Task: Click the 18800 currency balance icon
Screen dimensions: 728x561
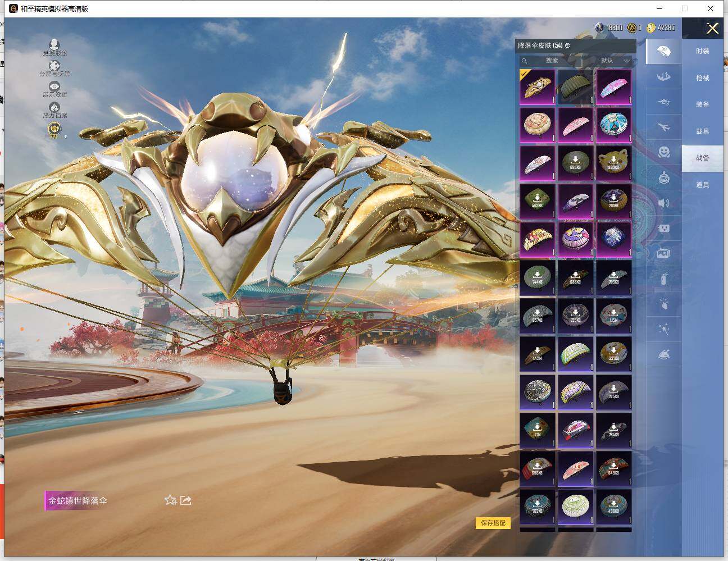Action: [599, 28]
